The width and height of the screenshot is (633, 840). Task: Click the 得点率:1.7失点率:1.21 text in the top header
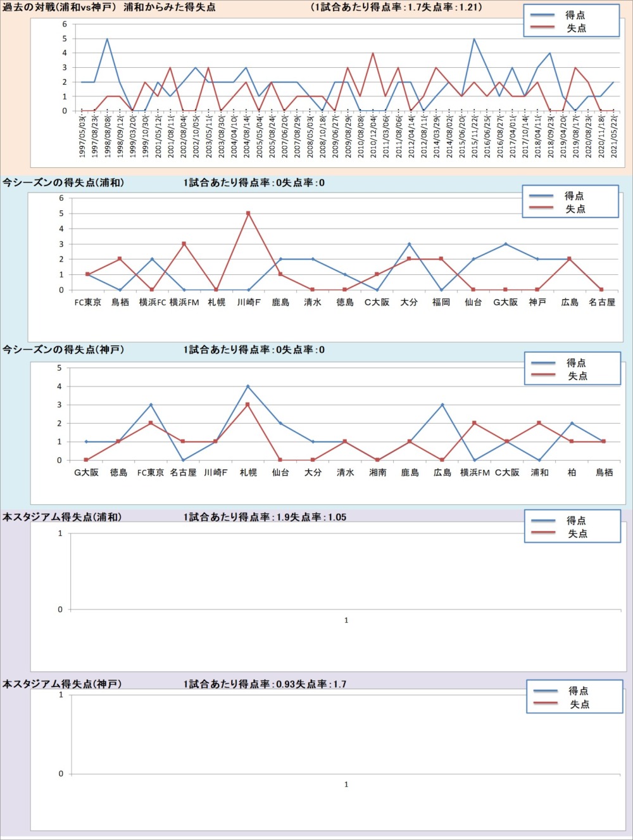point(397,7)
